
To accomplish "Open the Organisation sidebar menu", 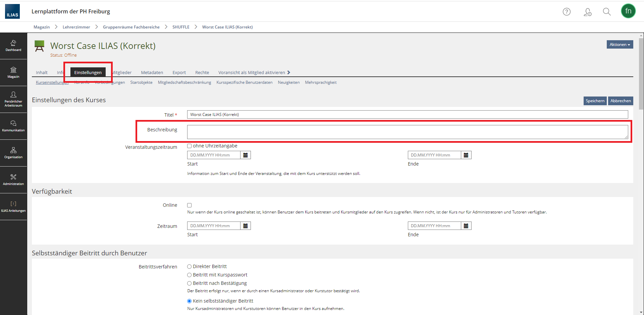I will click(13, 153).
